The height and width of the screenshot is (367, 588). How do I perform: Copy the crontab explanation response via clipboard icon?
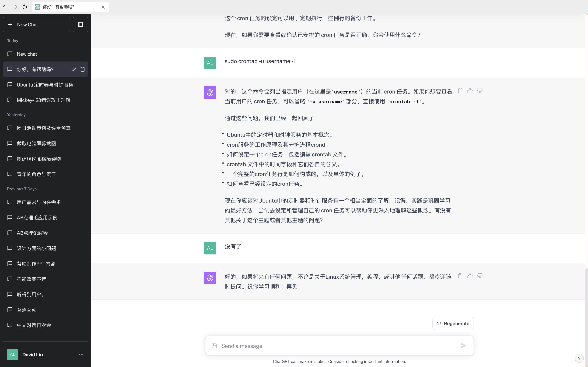pos(460,91)
